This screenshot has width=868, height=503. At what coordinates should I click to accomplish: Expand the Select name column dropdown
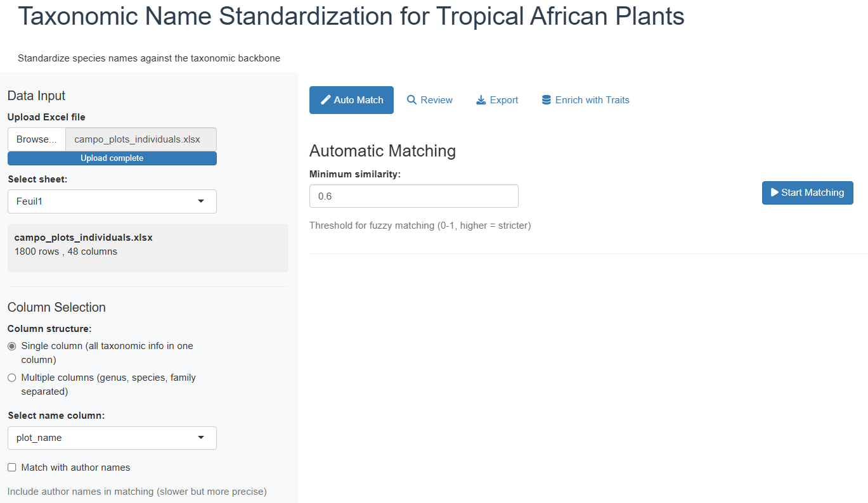112,438
